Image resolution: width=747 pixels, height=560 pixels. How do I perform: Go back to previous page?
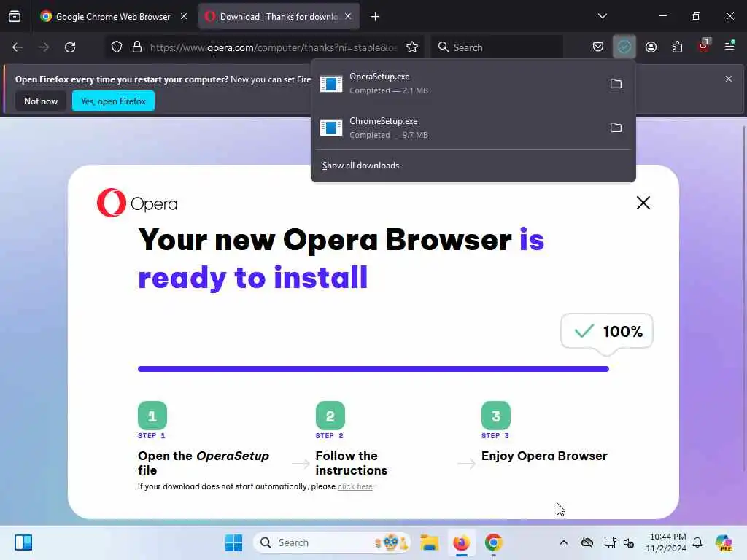pos(18,47)
